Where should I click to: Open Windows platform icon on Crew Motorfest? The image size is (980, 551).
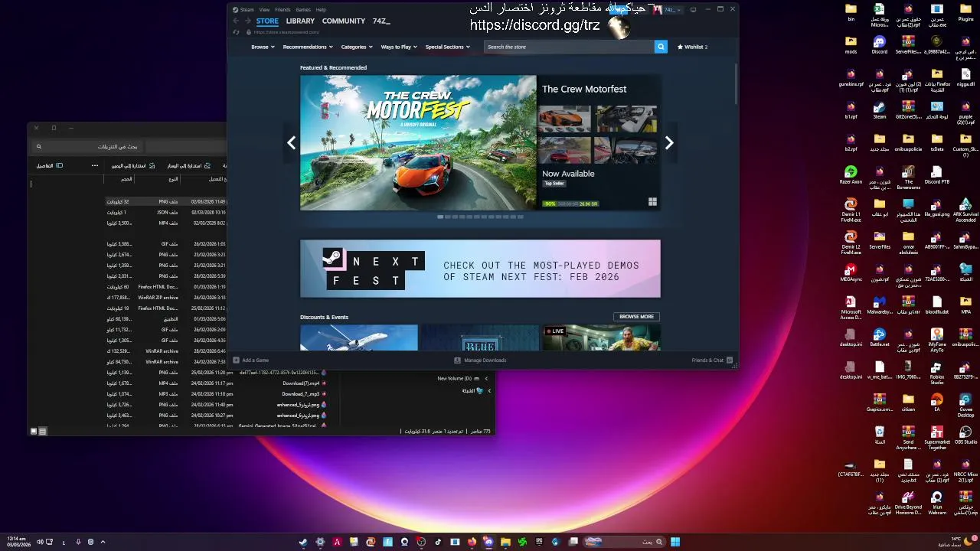pos(652,202)
